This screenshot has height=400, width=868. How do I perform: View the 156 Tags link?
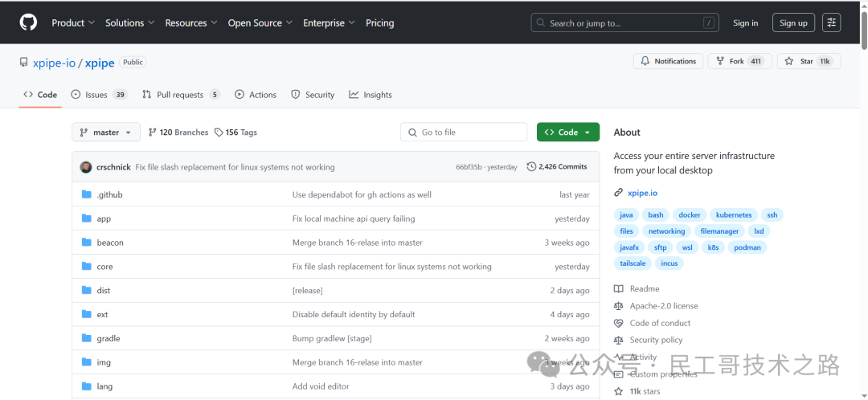pyautogui.click(x=235, y=133)
